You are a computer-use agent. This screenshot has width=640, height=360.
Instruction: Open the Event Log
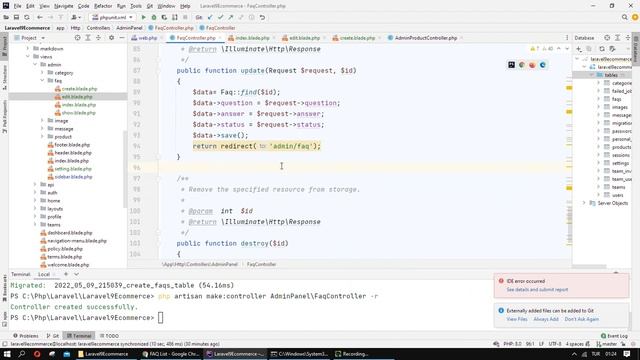pos(614,336)
